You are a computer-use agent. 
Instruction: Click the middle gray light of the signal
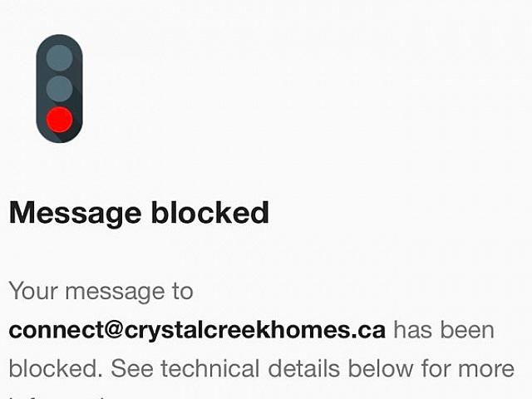(x=59, y=89)
